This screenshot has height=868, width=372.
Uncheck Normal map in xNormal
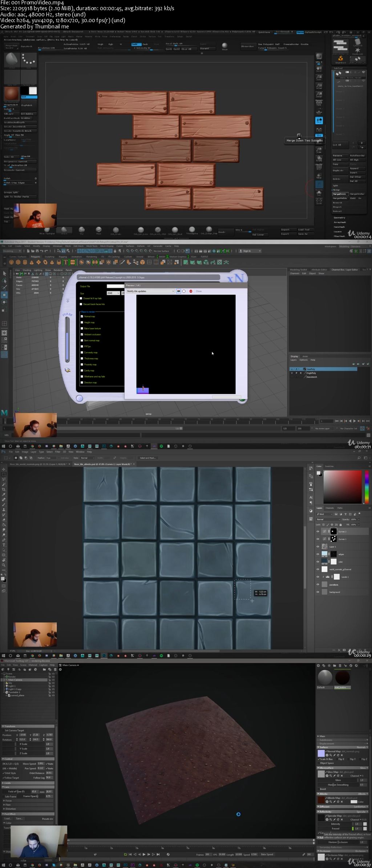[x=82, y=316]
